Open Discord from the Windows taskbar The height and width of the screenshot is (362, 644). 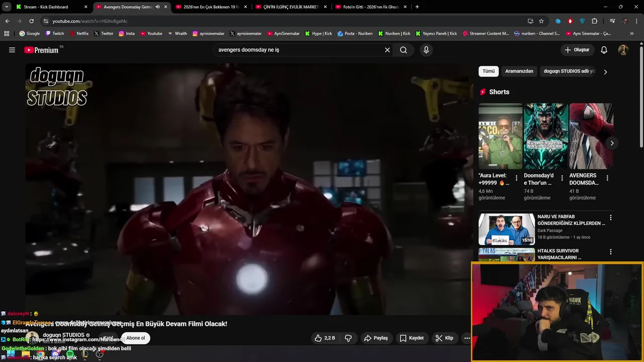pos(55,354)
